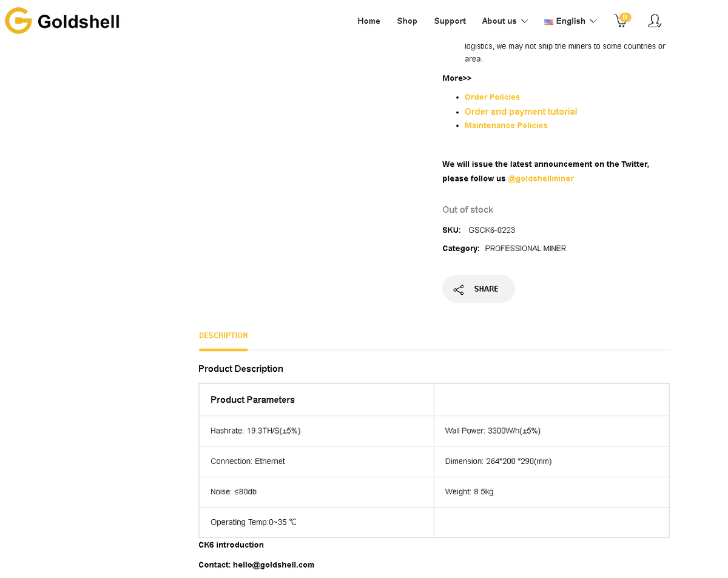
Task: Click the Product Parameters table header
Action: coord(317,400)
